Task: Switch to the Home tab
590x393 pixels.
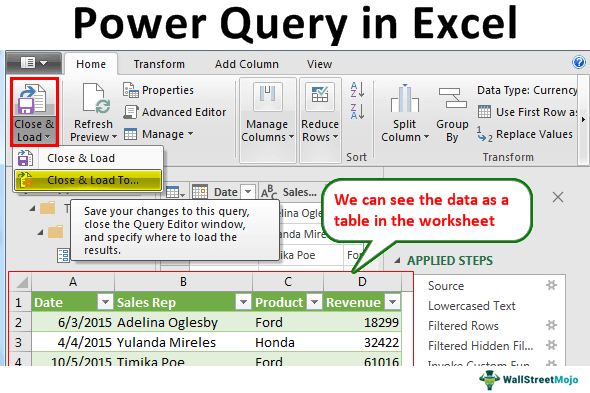Action: click(x=91, y=64)
